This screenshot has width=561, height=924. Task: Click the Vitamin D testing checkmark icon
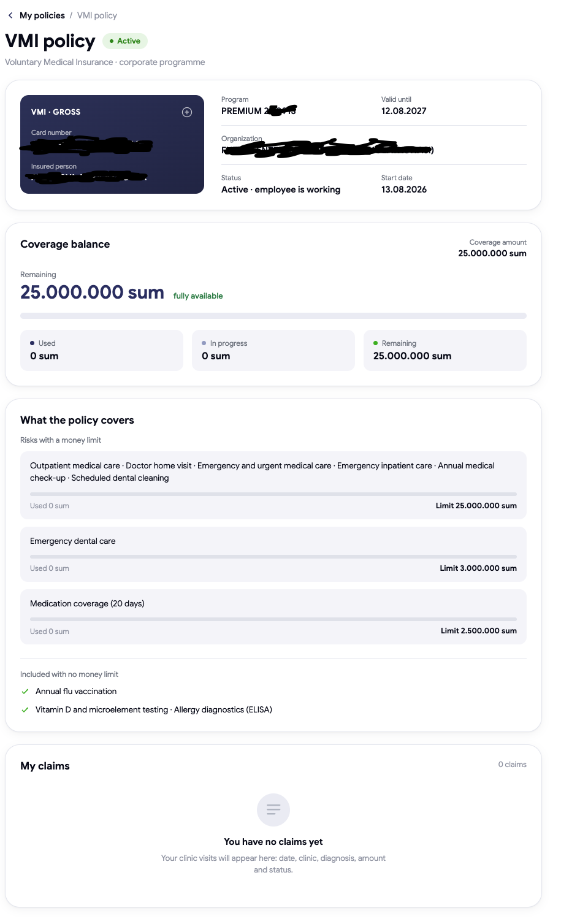tap(25, 709)
